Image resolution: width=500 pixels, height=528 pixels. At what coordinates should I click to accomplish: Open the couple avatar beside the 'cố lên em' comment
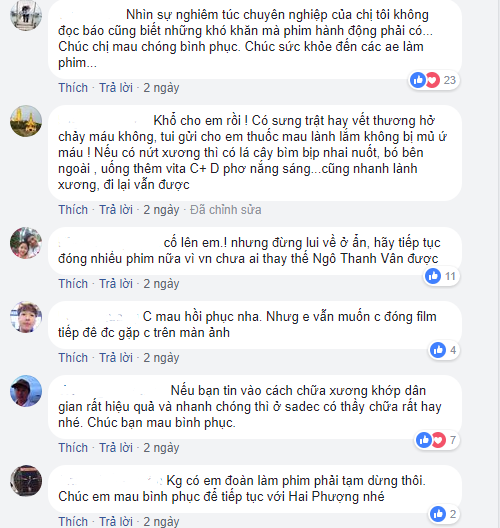click(x=26, y=243)
